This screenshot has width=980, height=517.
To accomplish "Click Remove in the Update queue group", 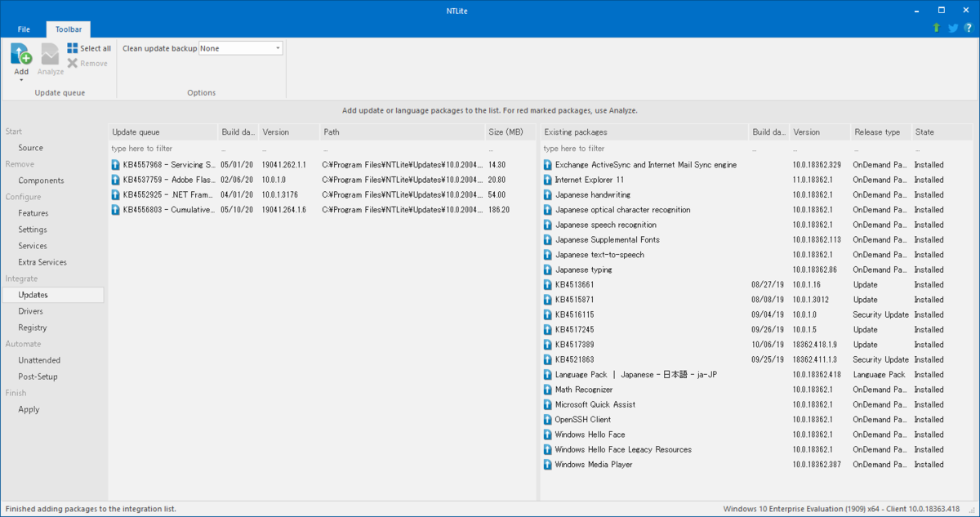I will (x=87, y=63).
